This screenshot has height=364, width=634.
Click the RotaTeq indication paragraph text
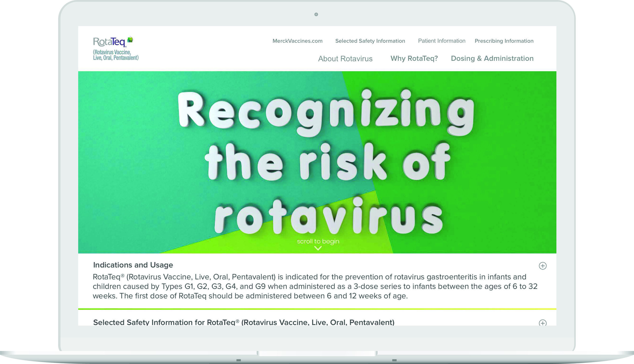point(315,286)
